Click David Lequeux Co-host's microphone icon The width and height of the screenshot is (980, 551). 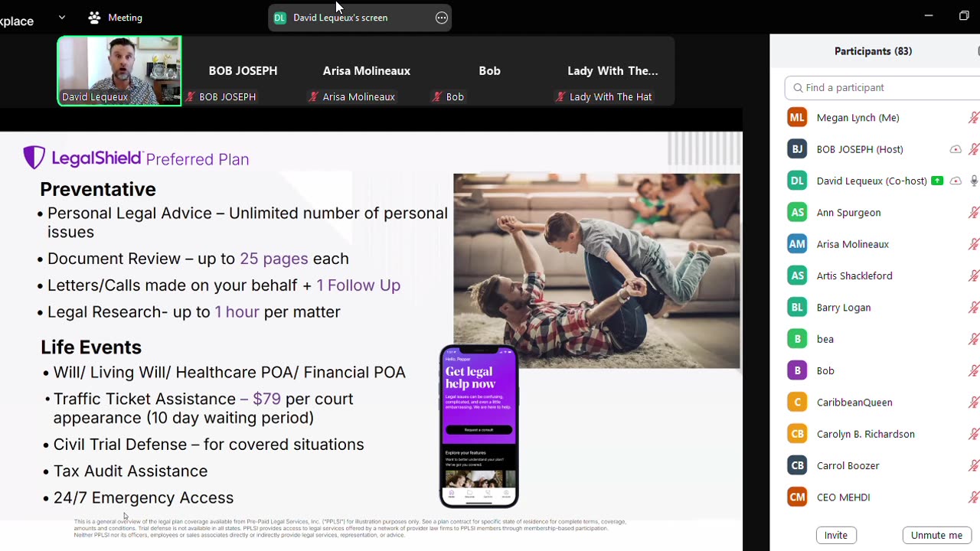[x=974, y=181]
